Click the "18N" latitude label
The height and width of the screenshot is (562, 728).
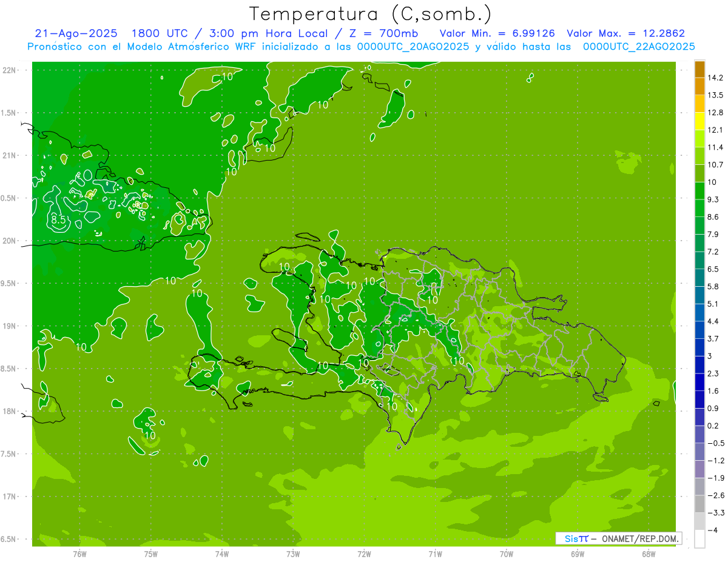pyautogui.click(x=9, y=411)
